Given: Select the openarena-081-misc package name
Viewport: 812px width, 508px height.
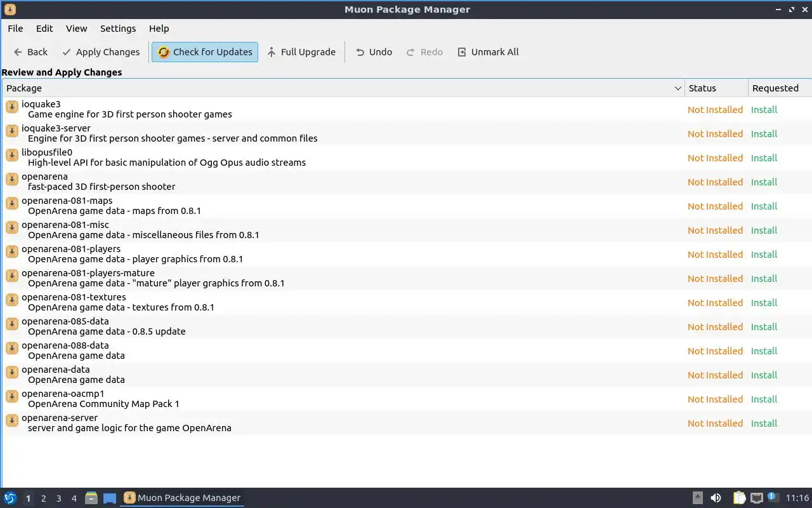Looking at the screenshot, I should click(x=65, y=225).
